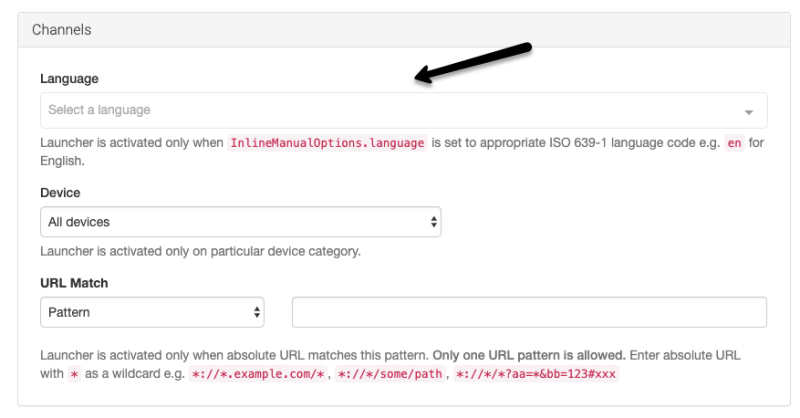Click the *://*.example.com/* example pattern
The image size is (800, 418).
[x=258, y=374]
